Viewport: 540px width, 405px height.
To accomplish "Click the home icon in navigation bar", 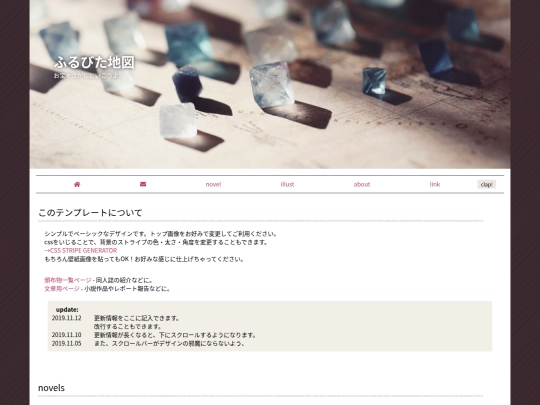I will click(x=77, y=184).
